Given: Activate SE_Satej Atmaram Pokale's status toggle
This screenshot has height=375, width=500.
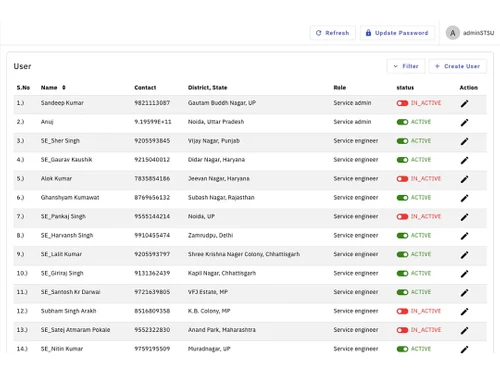Looking at the screenshot, I should click(x=402, y=330).
